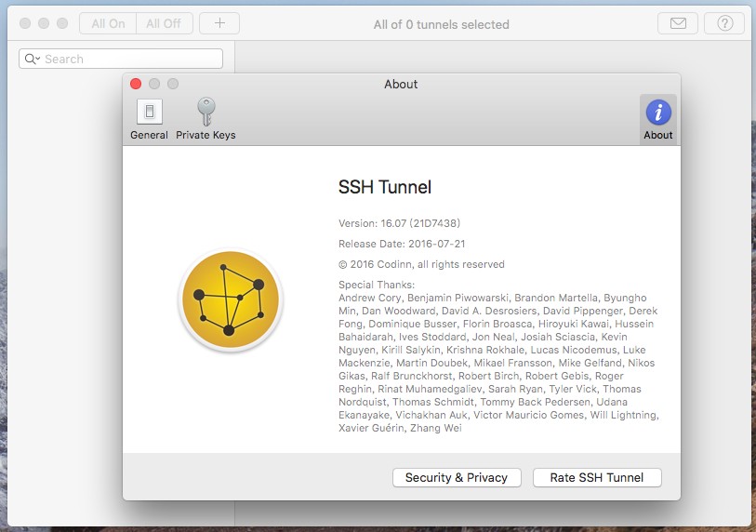Click the Special Thanks: label

tap(377, 285)
